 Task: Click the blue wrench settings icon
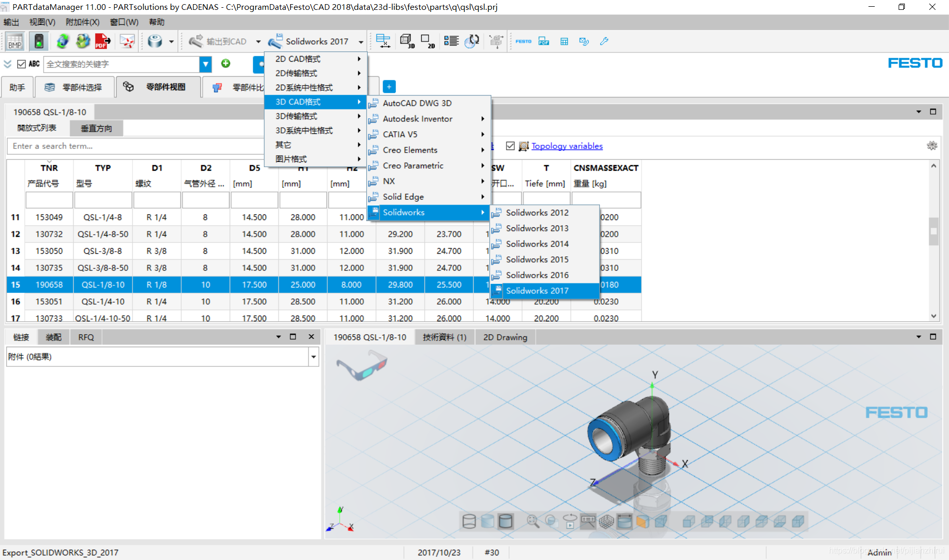(604, 42)
